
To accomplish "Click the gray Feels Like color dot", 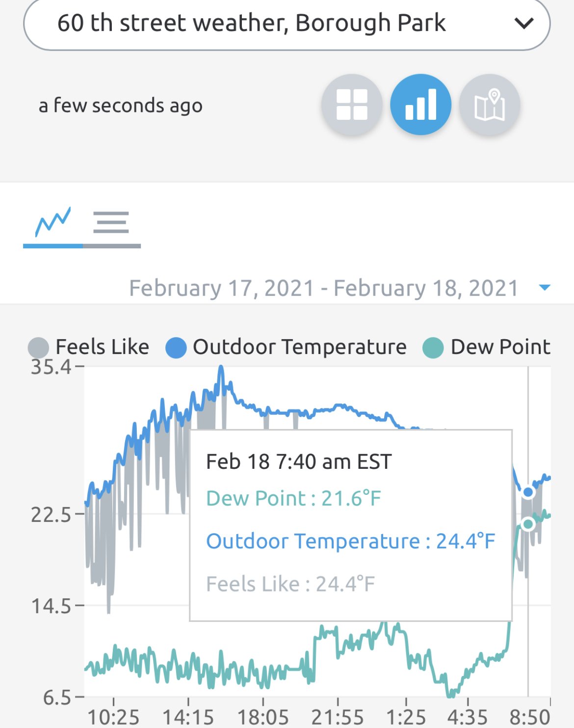I will [x=38, y=348].
